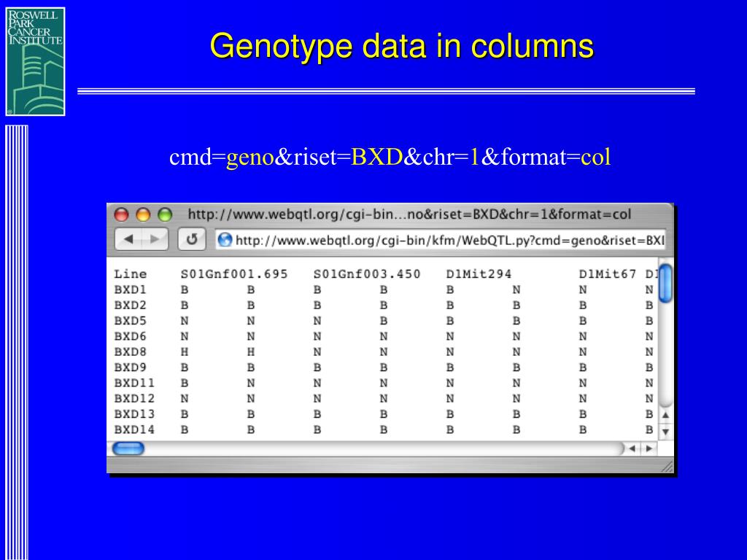Click the 'cmd=geno&riset=BXD&chr=1&format=col' text line
Image resolution: width=747 pixels, height=560 pixels.
pos(390,157)
